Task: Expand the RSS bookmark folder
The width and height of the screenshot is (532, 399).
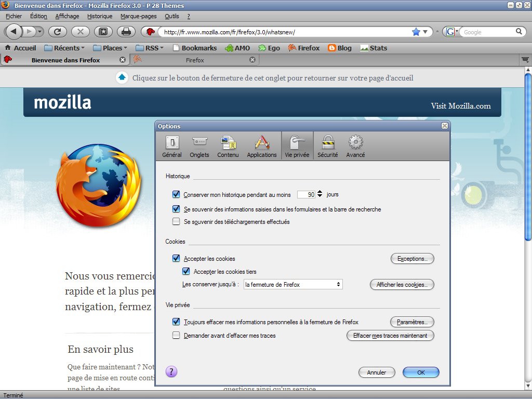Action: point(150,48)
